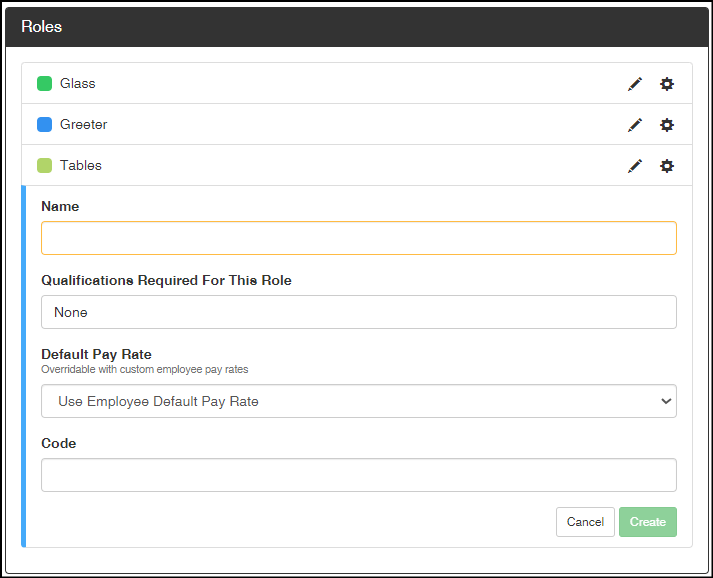Viewport: 713px width, 578px height.
Task: Open the Default Pay Rate dropdown
Action: [x=359, y=401]
